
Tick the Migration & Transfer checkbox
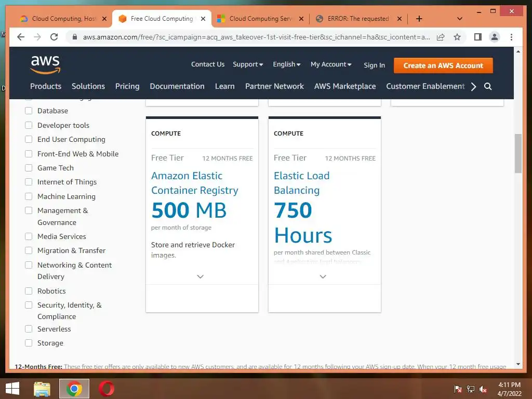pyautogui.click(x=29, y=250)
